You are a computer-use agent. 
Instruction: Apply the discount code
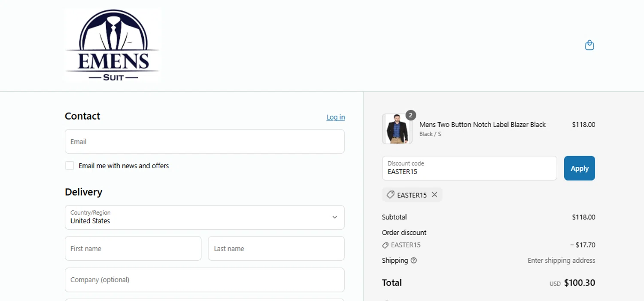(579, 168)
